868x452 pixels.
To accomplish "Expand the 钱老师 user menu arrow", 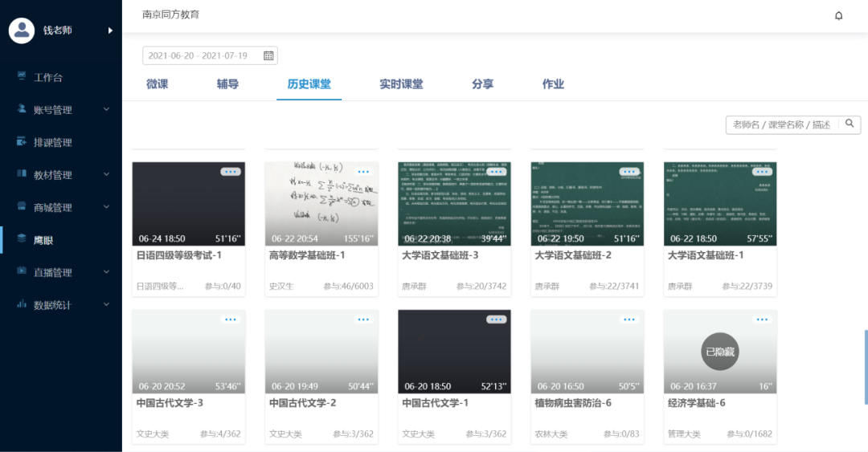I will pos(110,31).
